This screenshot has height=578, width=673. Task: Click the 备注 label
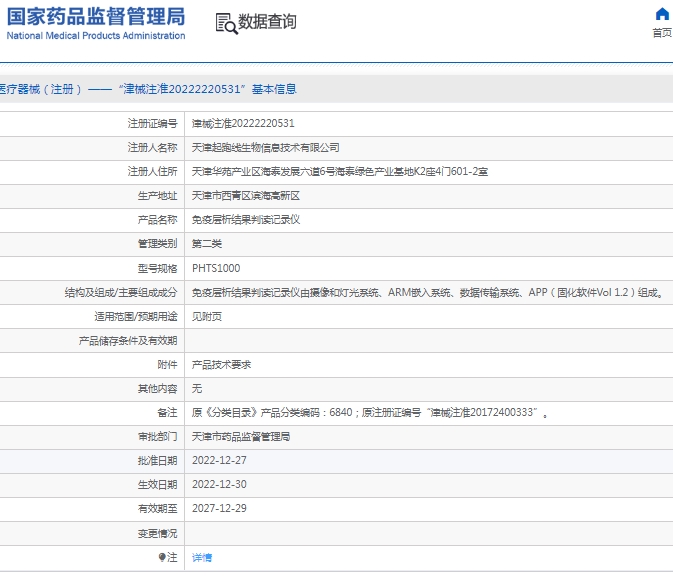167,413
